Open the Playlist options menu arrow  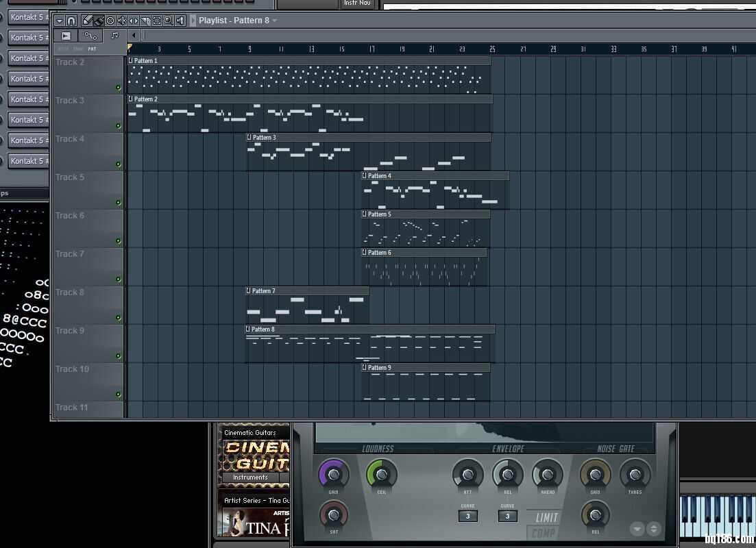60,21
